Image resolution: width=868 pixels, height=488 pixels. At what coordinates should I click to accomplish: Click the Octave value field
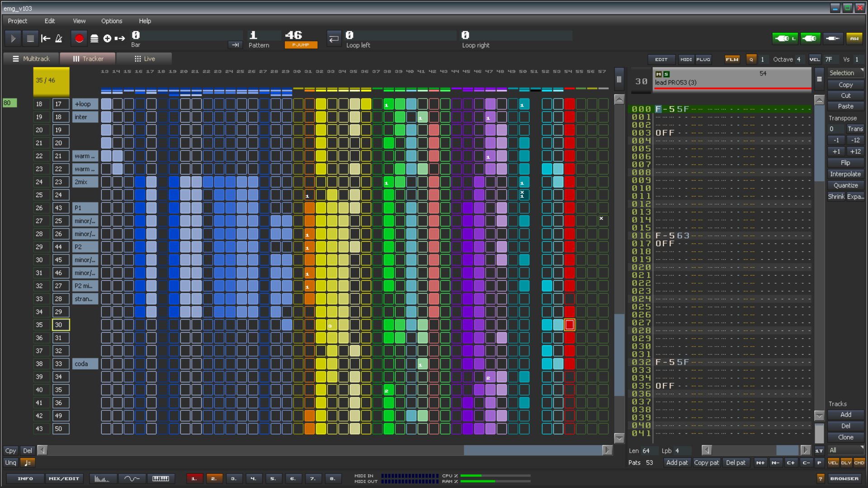coord(798,59)
